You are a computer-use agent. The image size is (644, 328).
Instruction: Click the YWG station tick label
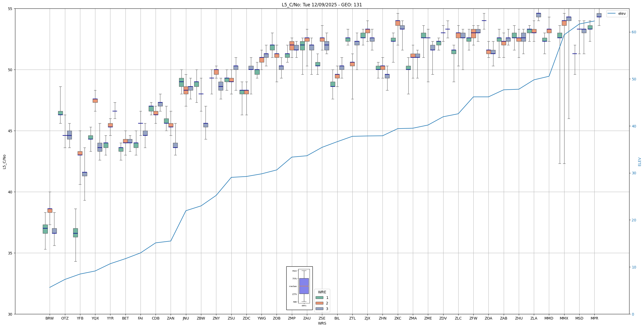[x=262, y=318]
